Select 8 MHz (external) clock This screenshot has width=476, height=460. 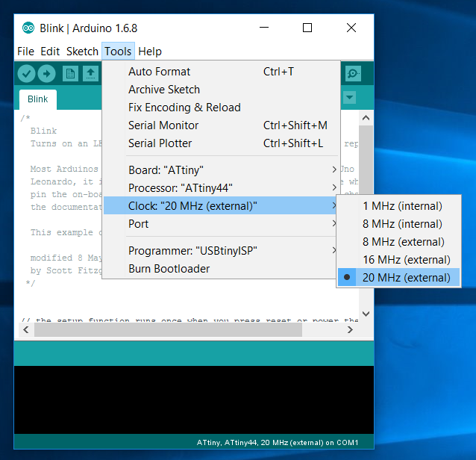click(x=398, y=242)
